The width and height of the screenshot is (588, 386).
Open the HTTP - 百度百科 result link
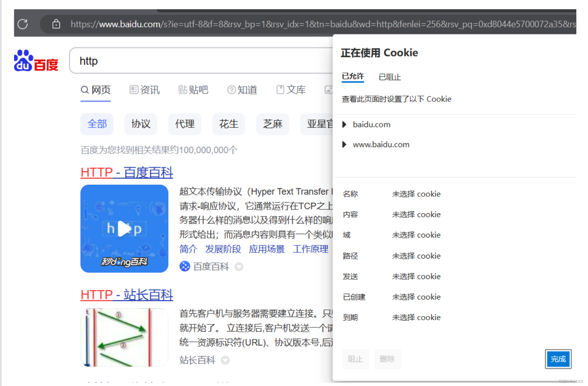click(127, 172)
